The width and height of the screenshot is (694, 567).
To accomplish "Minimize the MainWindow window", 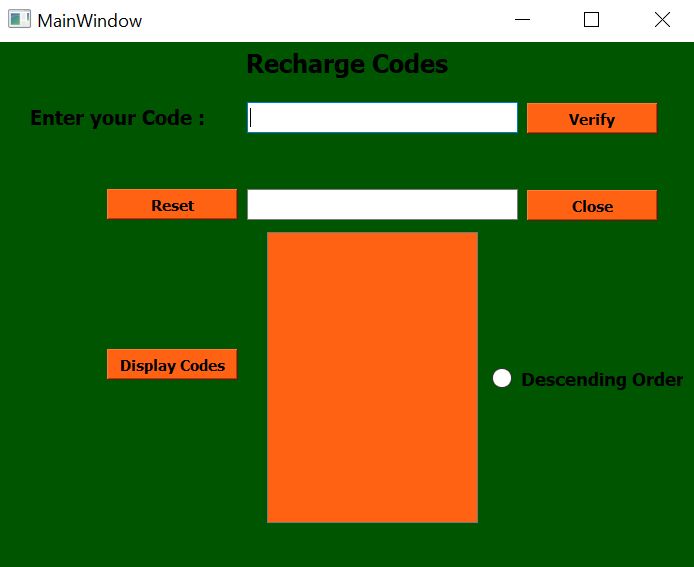I will 522,19.
